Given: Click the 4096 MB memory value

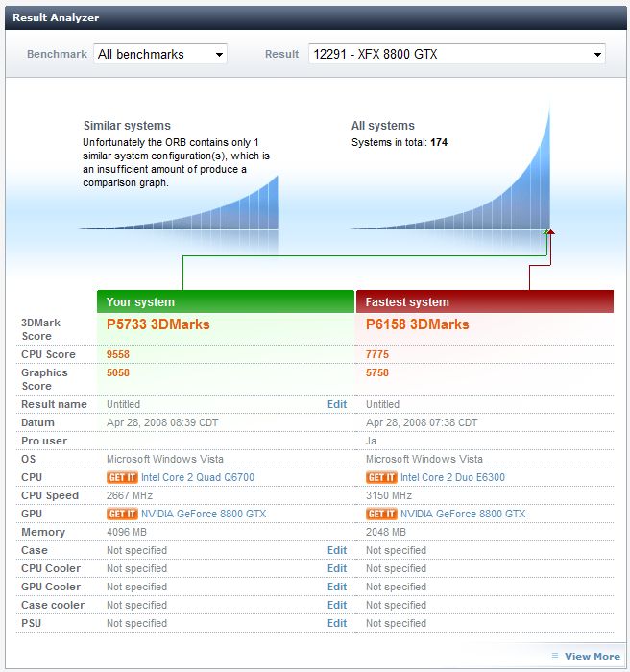Looking at the screenshot, I should point(127,532).
